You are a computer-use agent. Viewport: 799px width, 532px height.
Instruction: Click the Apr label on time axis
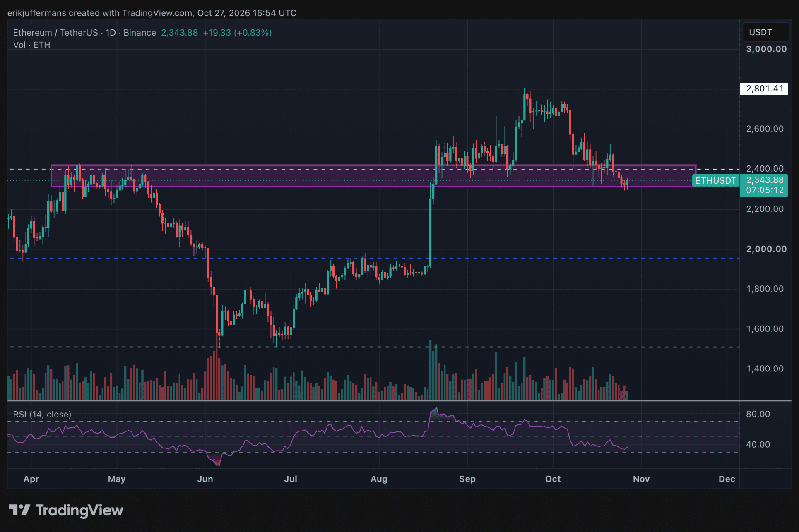point(31,479)
